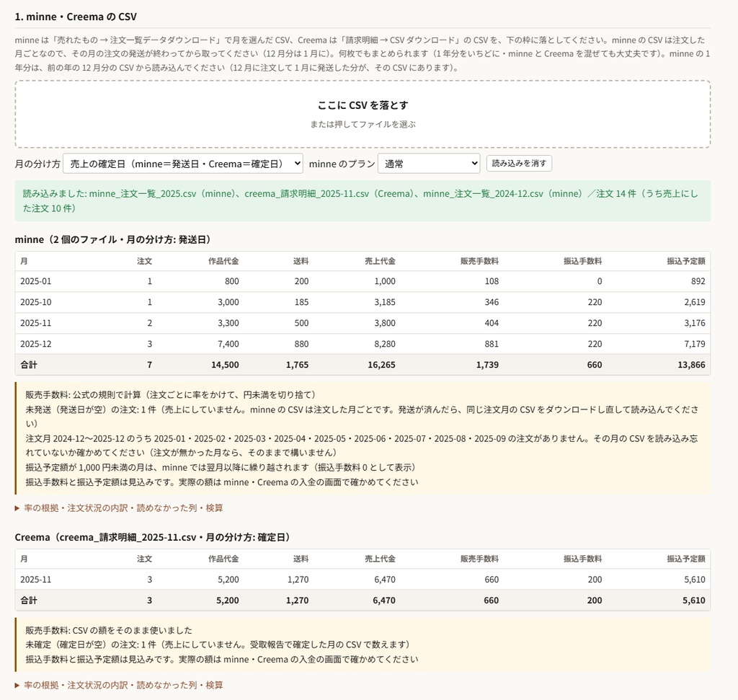Click minne total 振込予定額 13,866
Image resolution: width=738 pixels, height=700 pixels.
[x=691, y=365]
